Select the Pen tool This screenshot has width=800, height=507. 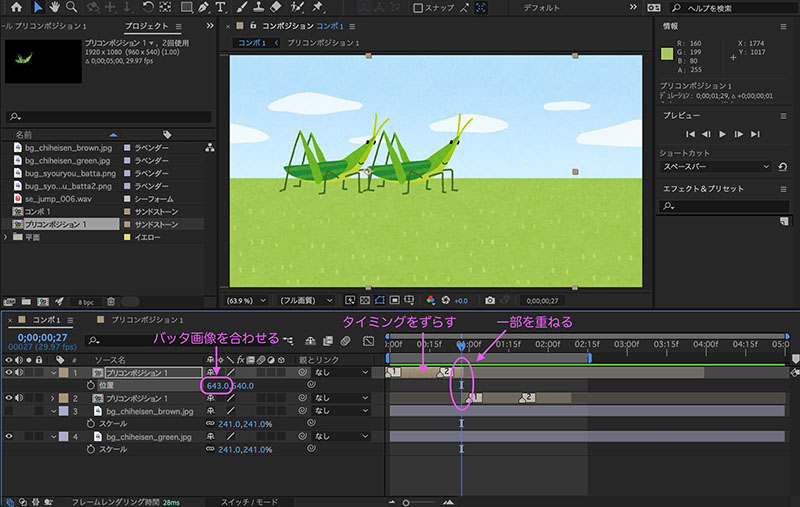point(203,7)
